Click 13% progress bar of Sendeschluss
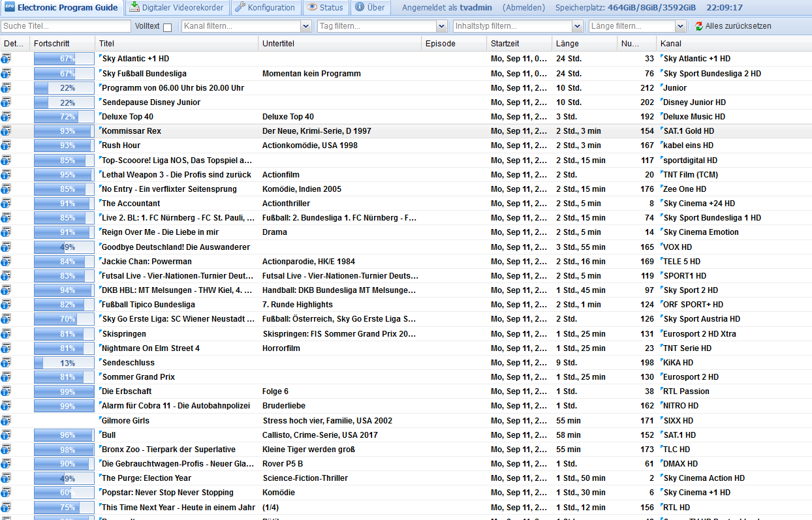 click(64, 363)
